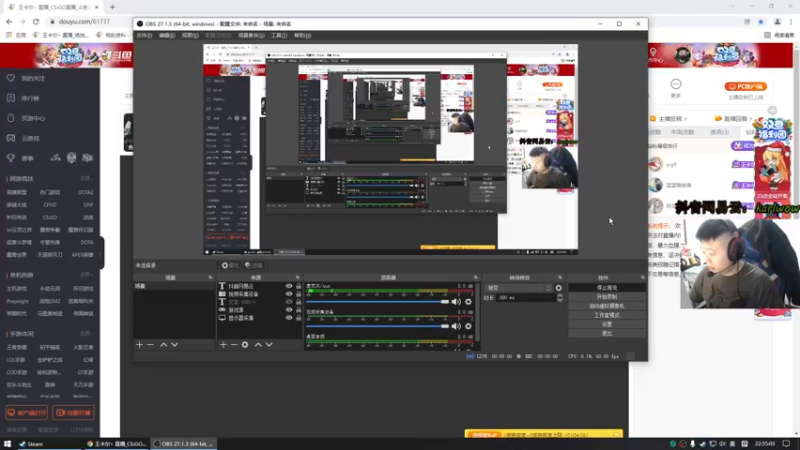Reload the Douyu page in Chrome
Viewport: 800px width, 450px height.
pyautogui.click(x=36, y=21)
